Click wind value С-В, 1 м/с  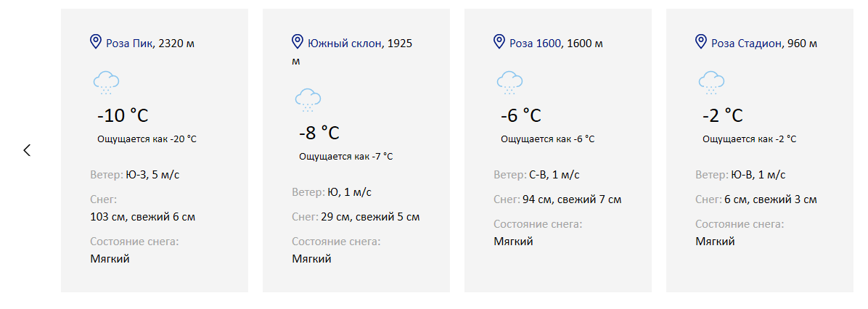pos(554,176)
